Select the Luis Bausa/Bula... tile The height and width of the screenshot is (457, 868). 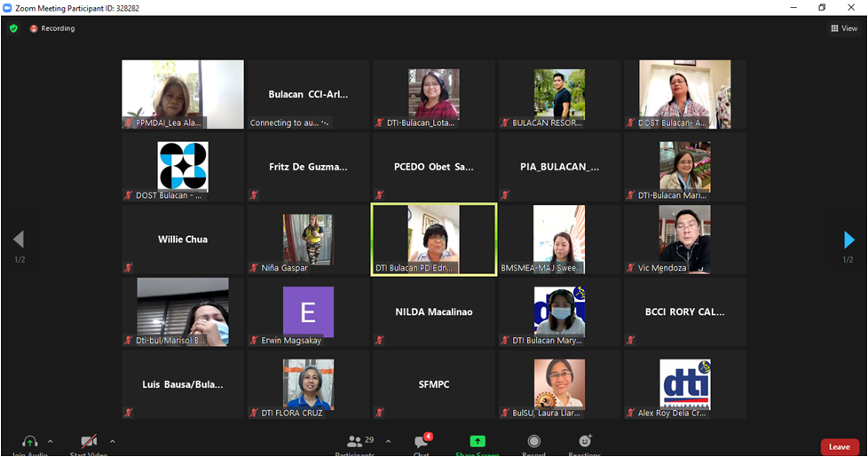tap(183, 384)
